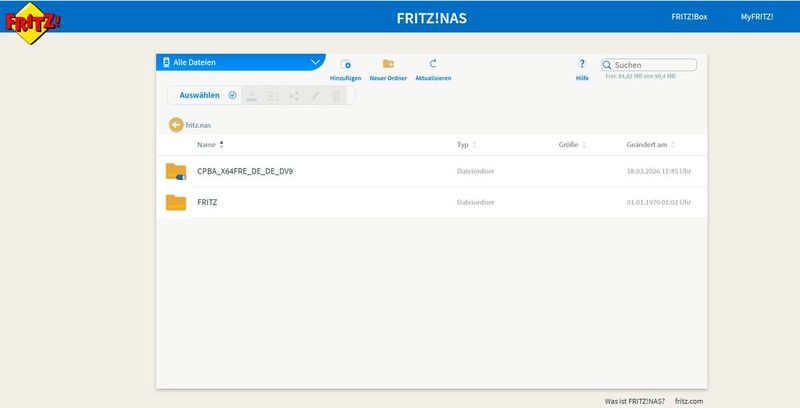This screenshot has height=408, width=800.
Task: Click the Größe column header label
Action: point(568,145)
